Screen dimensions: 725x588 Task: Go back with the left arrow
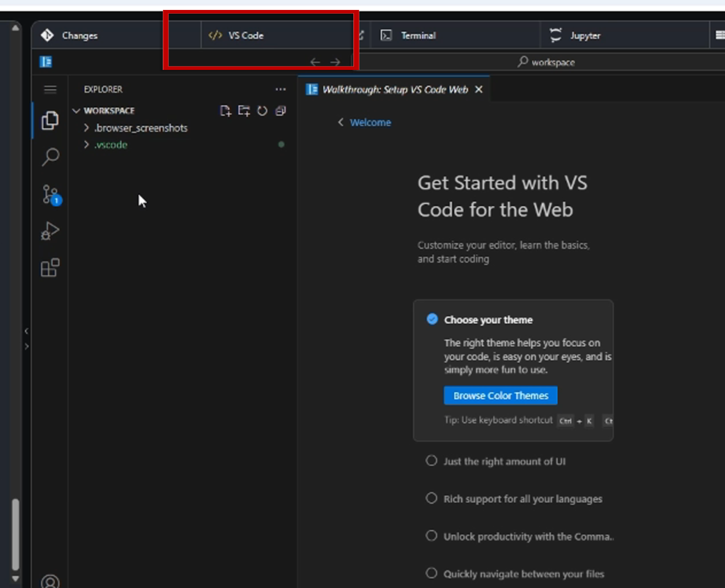(x=315, y=62)
